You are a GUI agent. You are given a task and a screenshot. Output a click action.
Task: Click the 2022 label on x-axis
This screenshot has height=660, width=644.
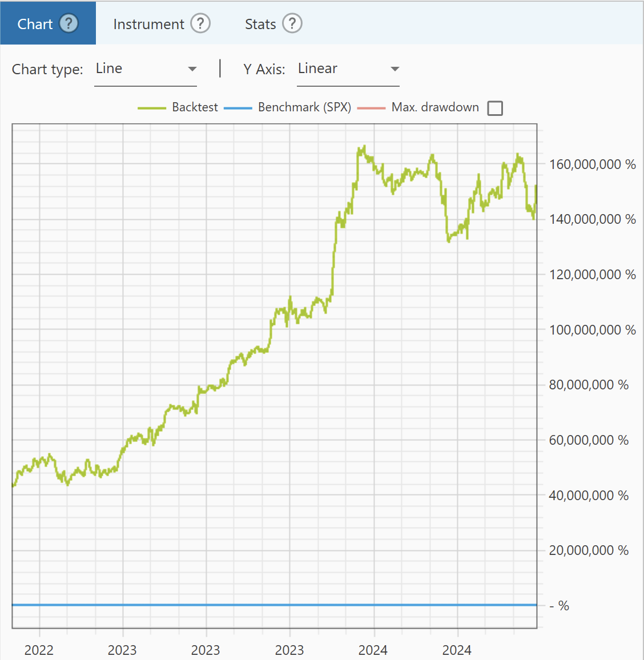tap(39, 650)
